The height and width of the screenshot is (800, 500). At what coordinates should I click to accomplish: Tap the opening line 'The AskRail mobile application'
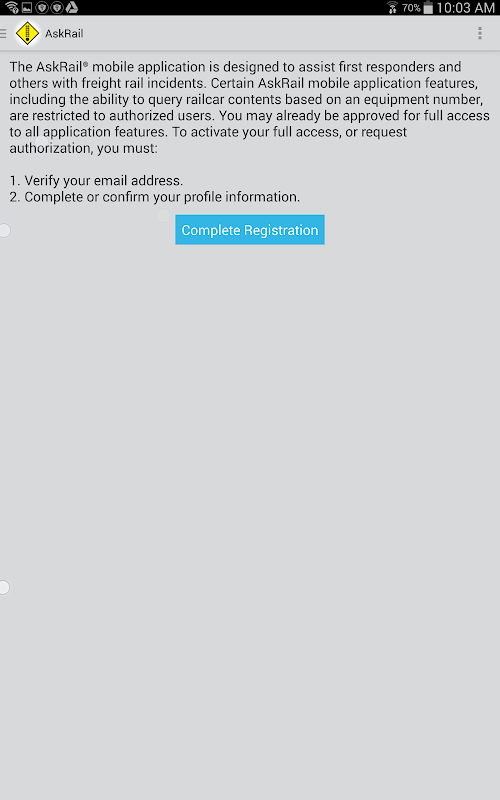[107, 67]
